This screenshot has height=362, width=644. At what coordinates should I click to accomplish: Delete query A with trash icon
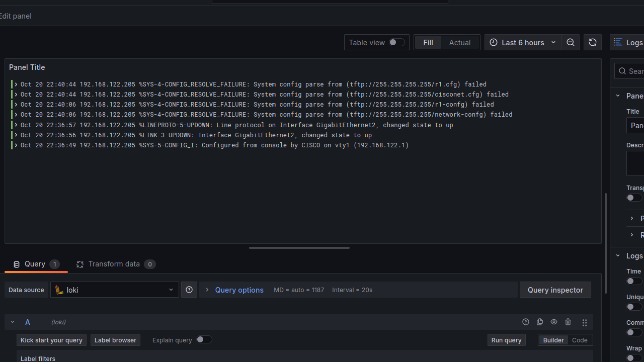pos(568,322)
